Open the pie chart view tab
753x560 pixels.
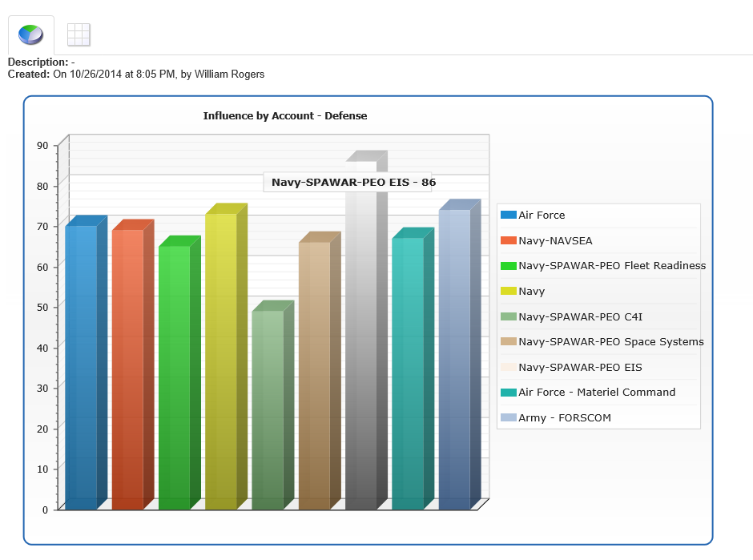pyautogui.click(x=31, y=34)
